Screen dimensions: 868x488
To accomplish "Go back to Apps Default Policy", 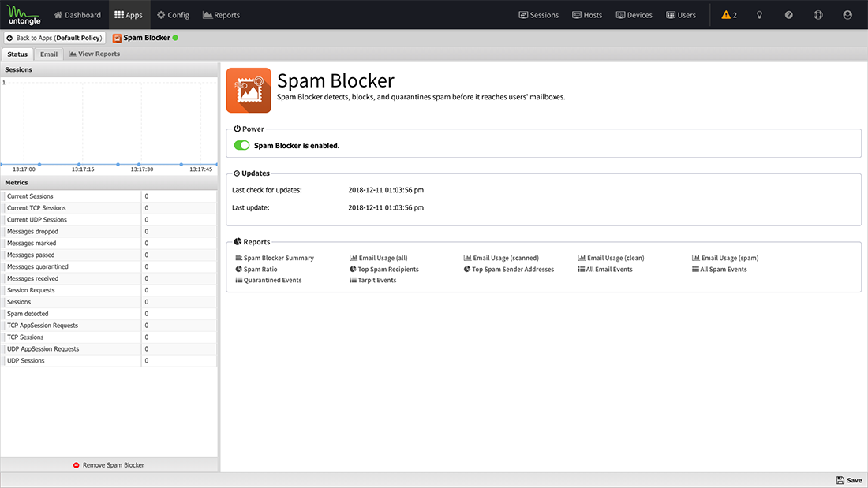I will click(x=54, y=38).
